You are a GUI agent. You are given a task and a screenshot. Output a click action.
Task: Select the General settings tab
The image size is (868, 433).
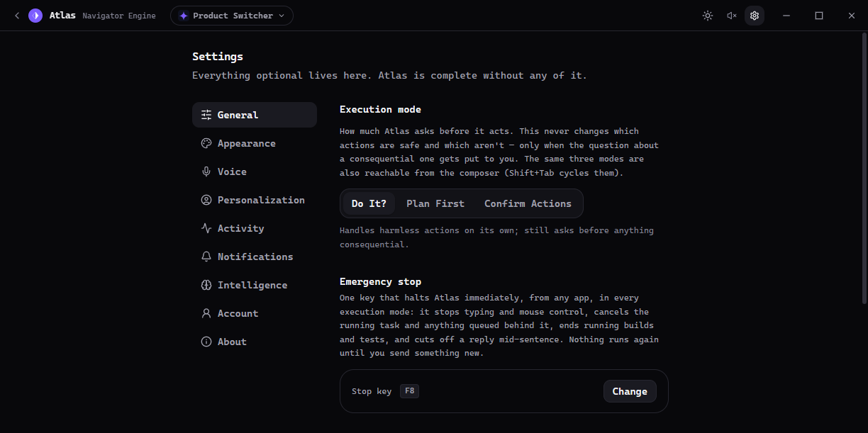point(255,115)
